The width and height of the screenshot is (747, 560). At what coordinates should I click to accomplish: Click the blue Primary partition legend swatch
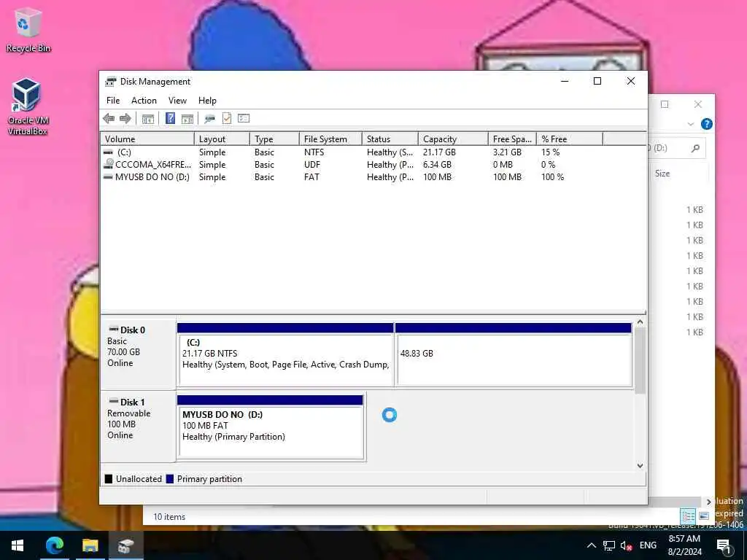pos(169,479)
